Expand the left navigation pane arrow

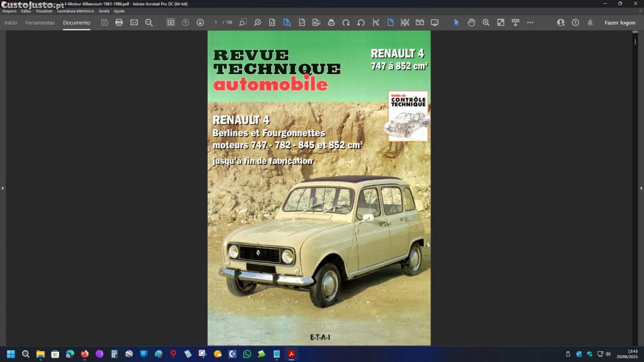(x=3, y=188)
